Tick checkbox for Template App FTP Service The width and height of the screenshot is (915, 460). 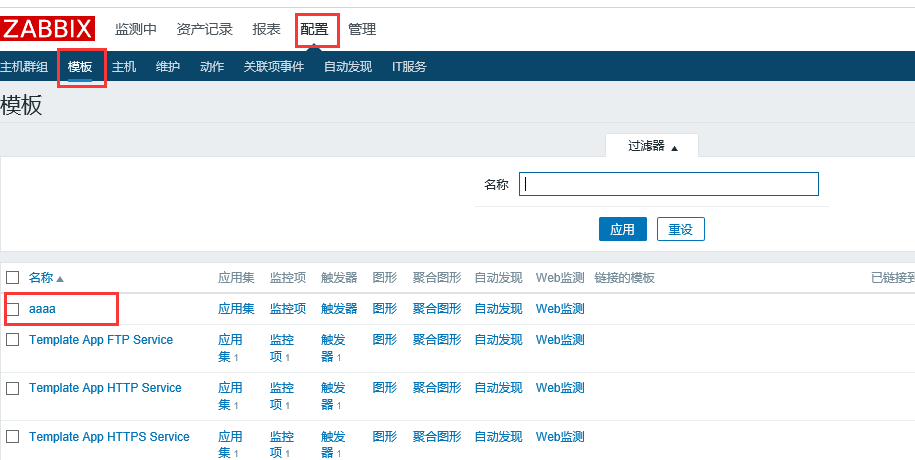(13, 340)
